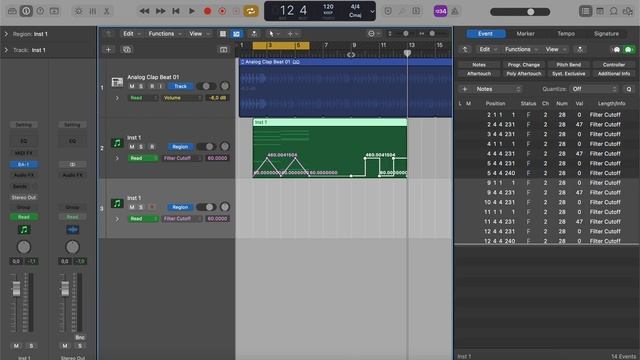Select the Analog Clap Beat 01 audio region
640x360 pixels.
pos(345,88)
